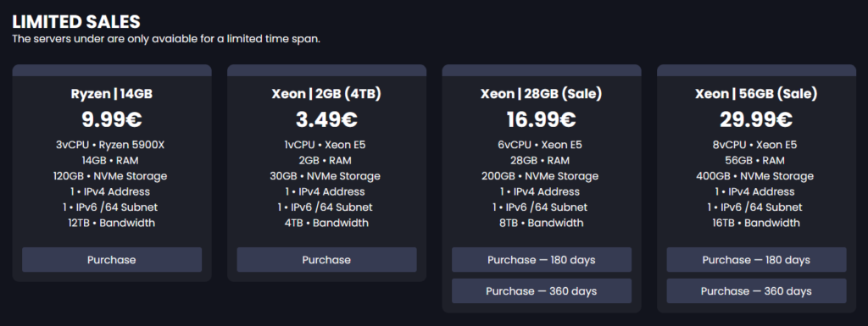Buy the Xeon 28GB plan for 180 days
Image resolution: width=868 pixels, height=326 pixels.
pyautogui.click(x=542, y=260)
